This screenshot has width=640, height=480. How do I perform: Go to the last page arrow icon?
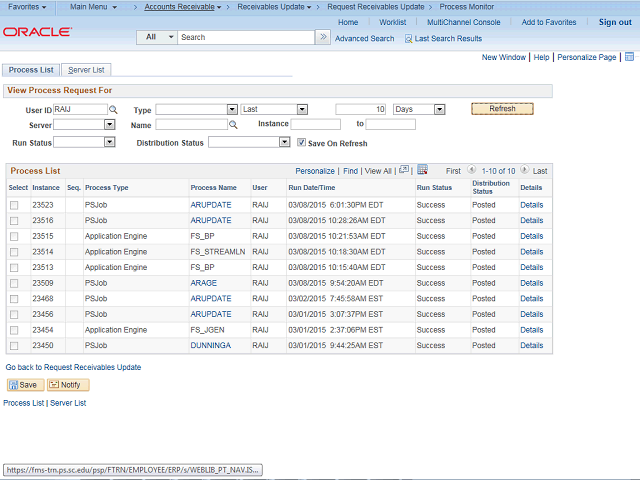[524, 171]
